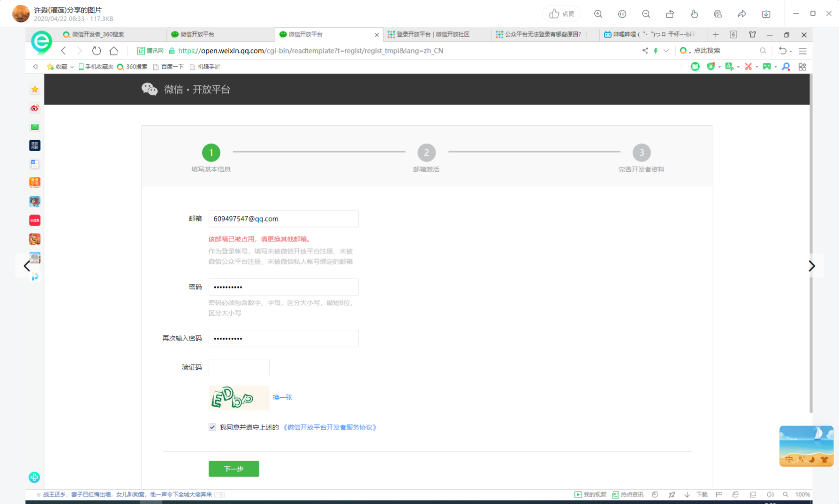Image resolution: width=839 pixels, height=504 pixels.
Task: Click the 邮箱 email input field
Action: (283, 219)
